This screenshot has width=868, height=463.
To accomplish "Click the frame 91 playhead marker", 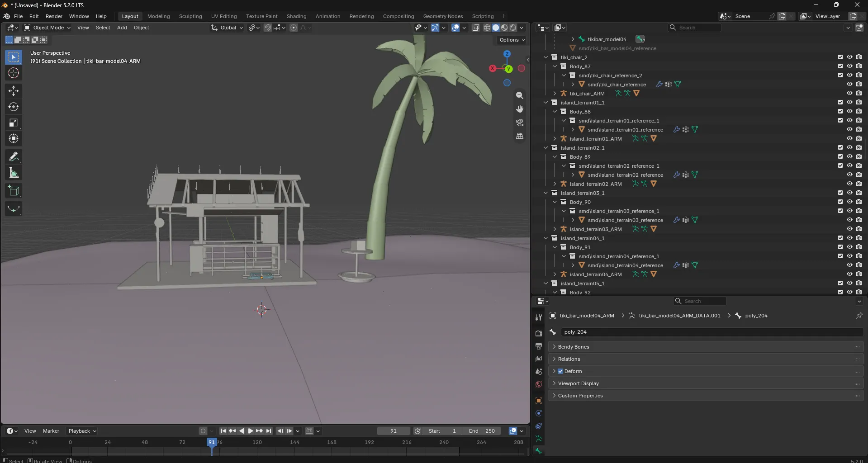I will [x=212, y=442].
